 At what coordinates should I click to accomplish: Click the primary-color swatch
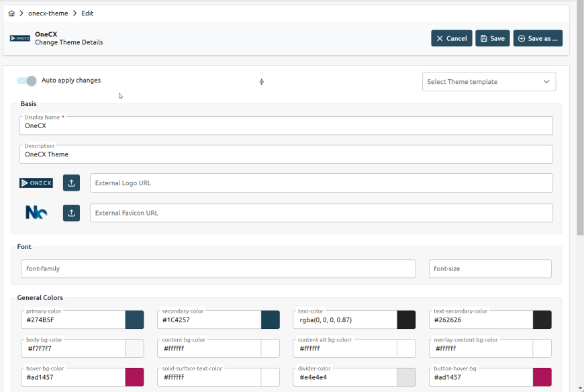point(134,320)
